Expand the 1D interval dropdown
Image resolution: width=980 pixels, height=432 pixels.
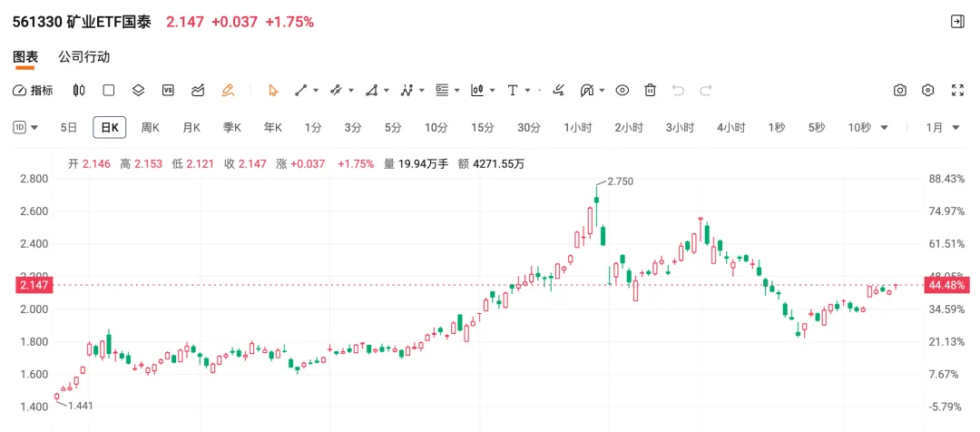pyautogui.click(x=26, y=128)
